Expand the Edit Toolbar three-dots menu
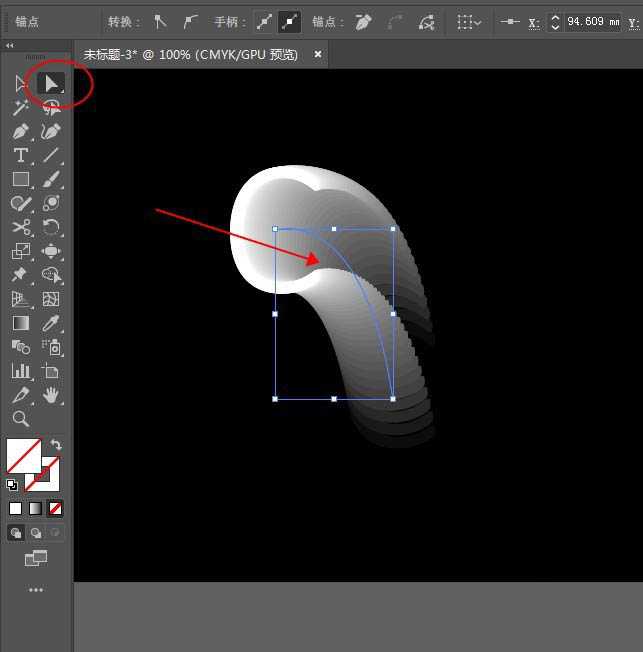Image resolution: width=643 pixels, height=652 pixels. tap(36, 590)
